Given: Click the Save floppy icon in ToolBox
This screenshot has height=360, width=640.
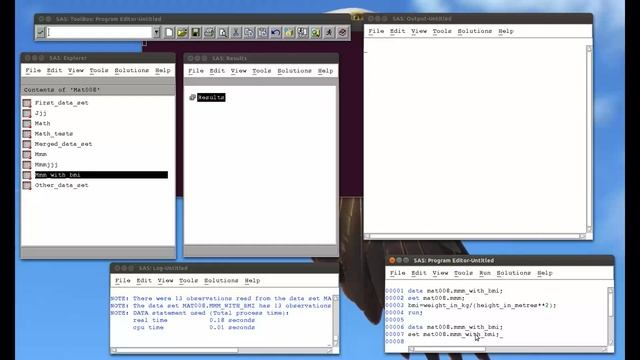Looking at the screenshot, I should tap(196, 32).
